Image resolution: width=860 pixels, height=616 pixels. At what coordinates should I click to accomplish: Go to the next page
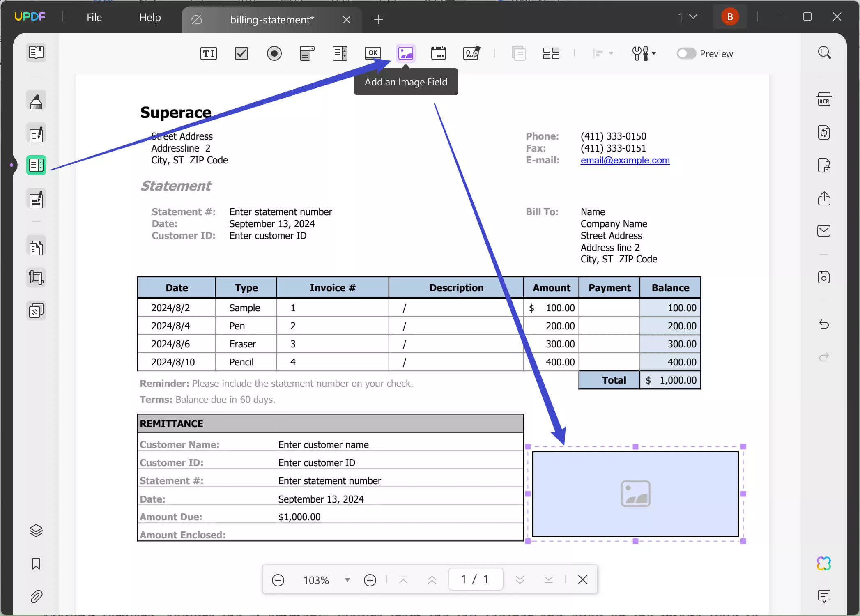520,580
